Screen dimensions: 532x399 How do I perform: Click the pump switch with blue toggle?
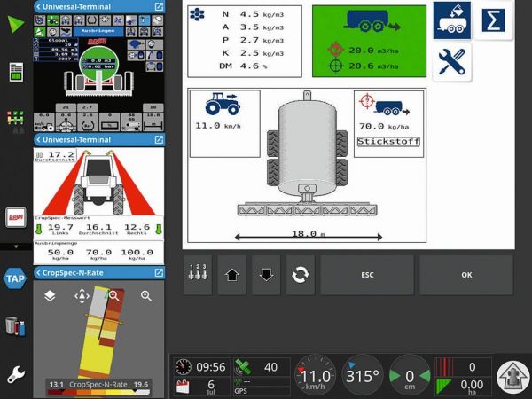tap(136, 55)
